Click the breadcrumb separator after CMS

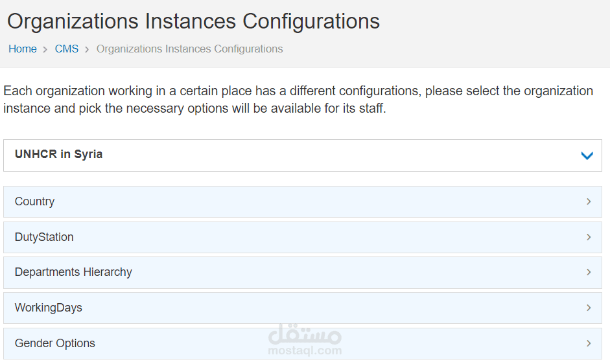pyautogui.click(x=87, y=49)
